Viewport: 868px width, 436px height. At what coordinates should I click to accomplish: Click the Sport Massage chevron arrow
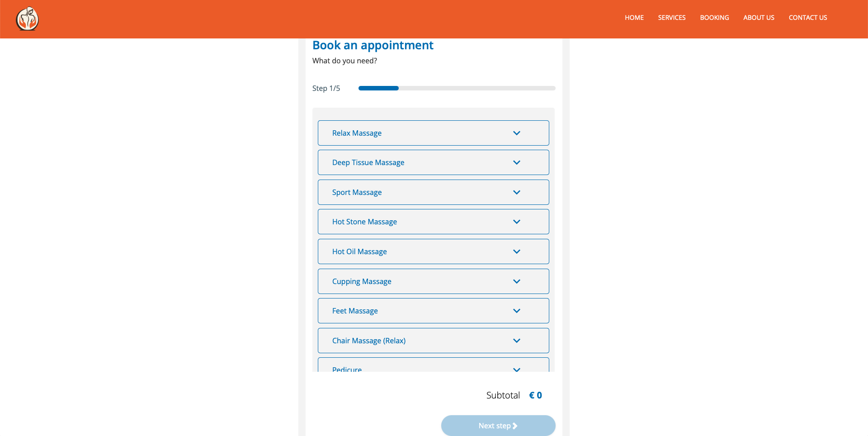click(517, 192)
